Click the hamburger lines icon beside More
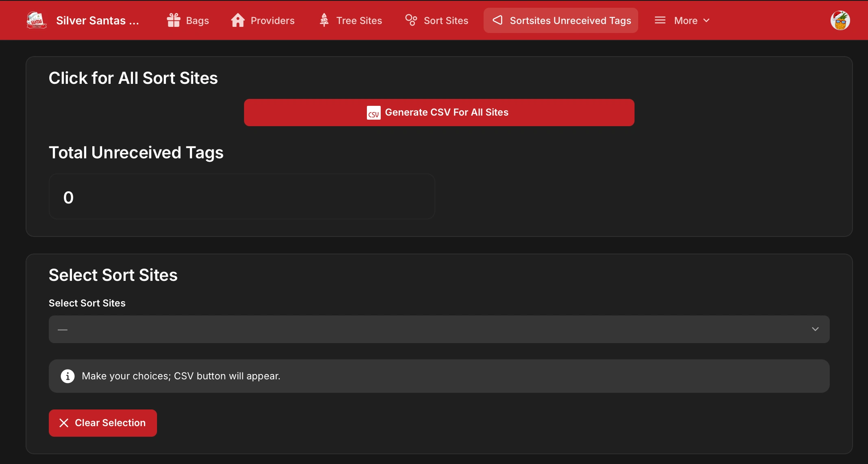 click(660, 20)
